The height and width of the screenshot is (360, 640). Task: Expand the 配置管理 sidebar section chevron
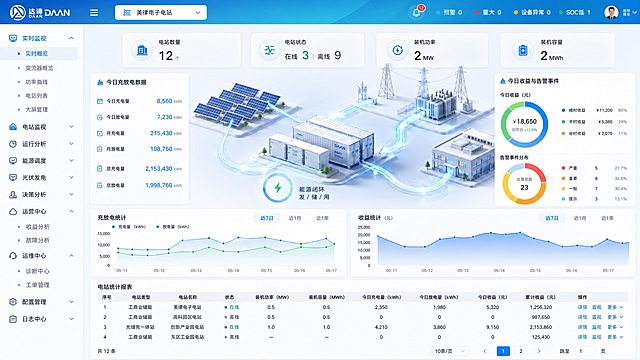tap(71, 302)
